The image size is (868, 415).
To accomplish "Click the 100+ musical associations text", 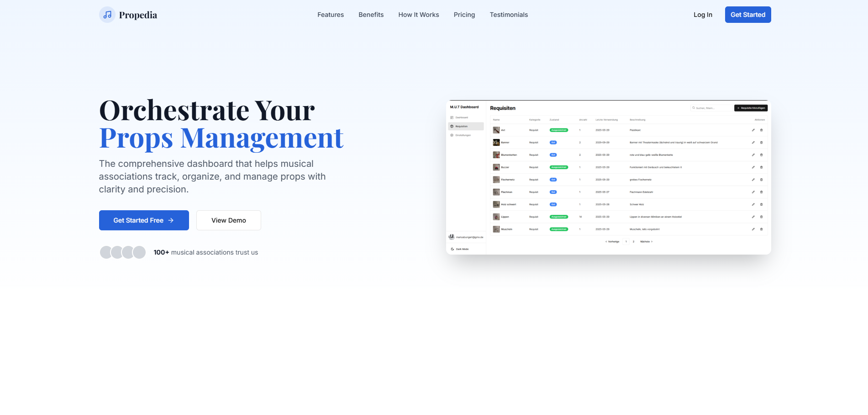I will [206, 252].
